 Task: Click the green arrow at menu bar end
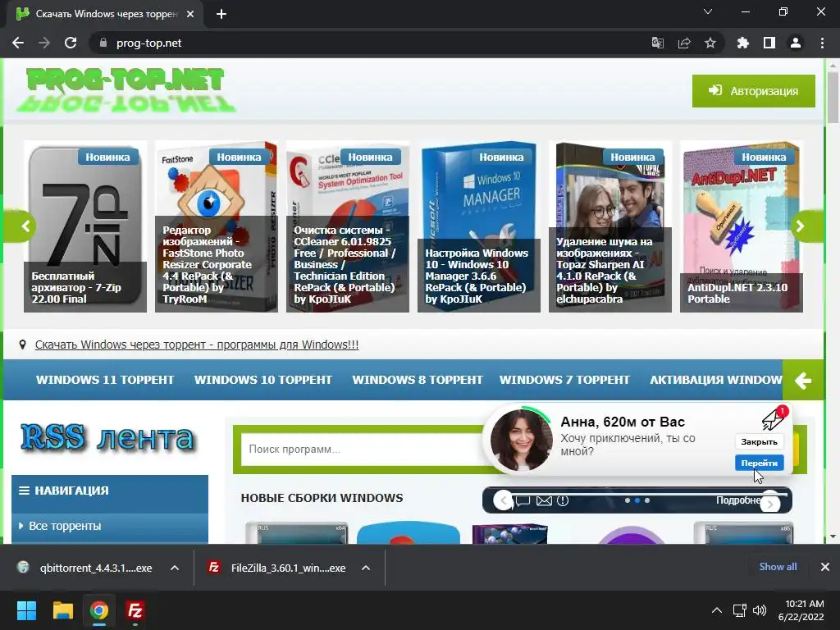pos(803,381)
